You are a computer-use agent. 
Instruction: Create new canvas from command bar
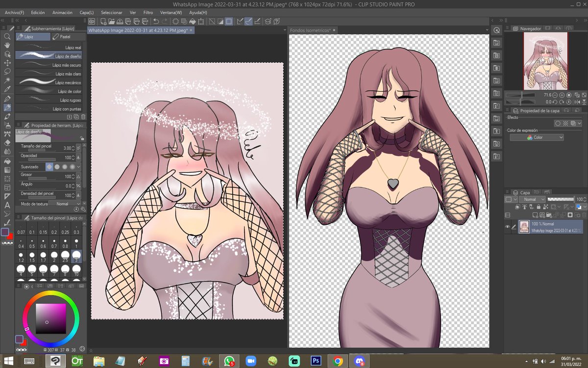(x=103, y=21)
